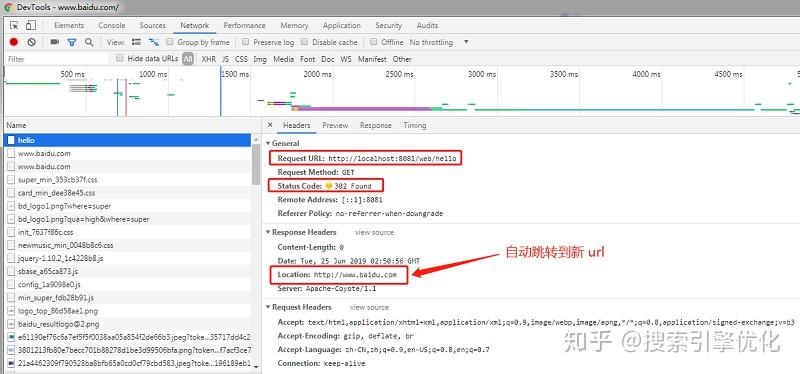
Task: Click the Name column header
Action: pyautogui.click(x=129, y=125)
